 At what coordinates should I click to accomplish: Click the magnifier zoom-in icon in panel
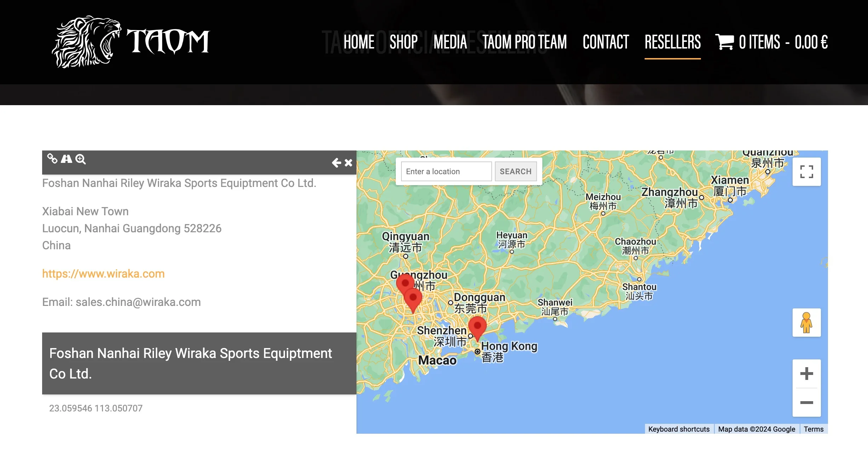[81, 159]
